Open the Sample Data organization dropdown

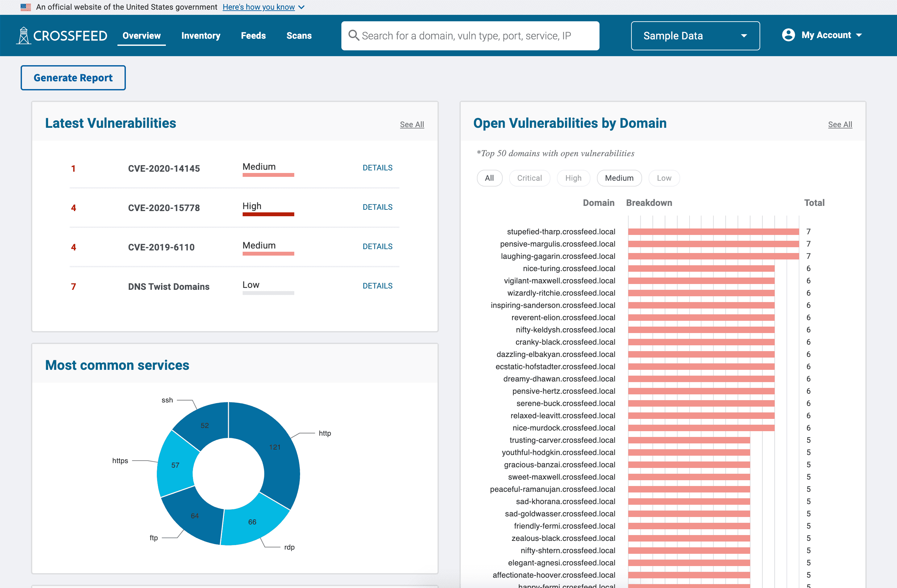coord(695,35)
